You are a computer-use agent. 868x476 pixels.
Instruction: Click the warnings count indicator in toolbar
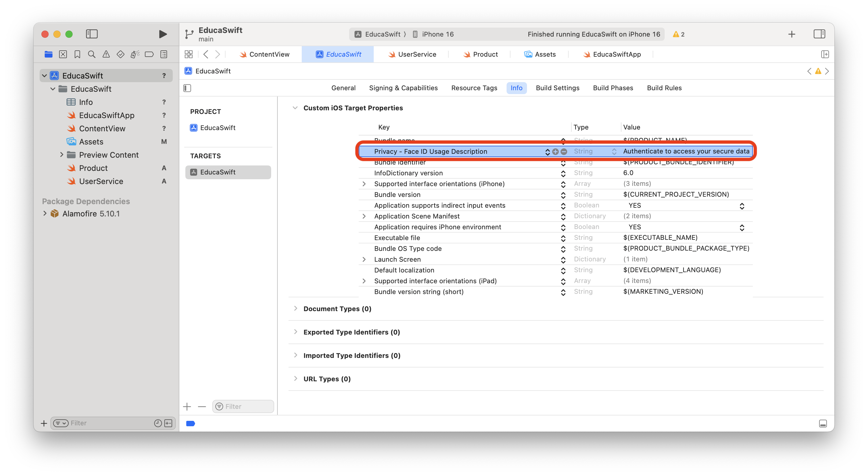(x=679, y=34)
